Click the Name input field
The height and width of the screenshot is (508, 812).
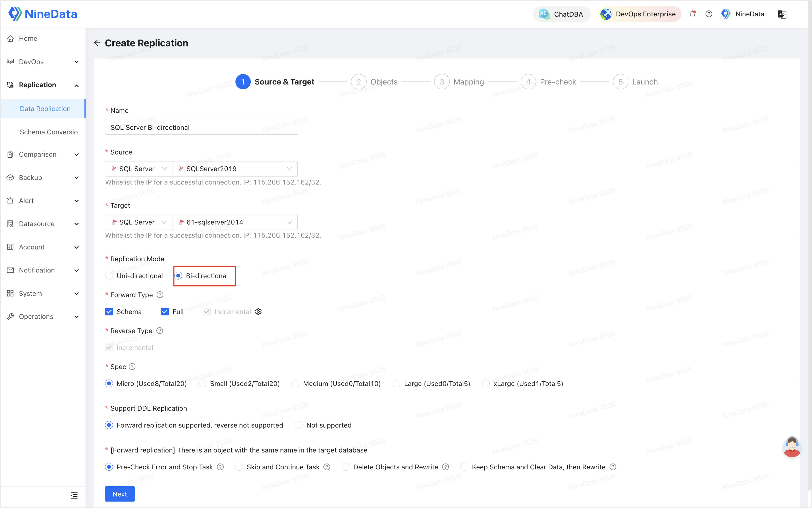click(x=201, y=127)
